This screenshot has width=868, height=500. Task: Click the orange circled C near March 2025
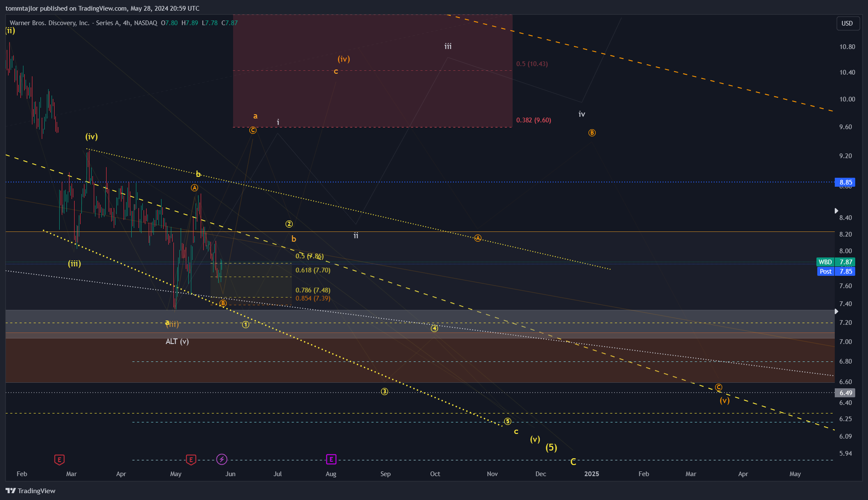point(718,387)
